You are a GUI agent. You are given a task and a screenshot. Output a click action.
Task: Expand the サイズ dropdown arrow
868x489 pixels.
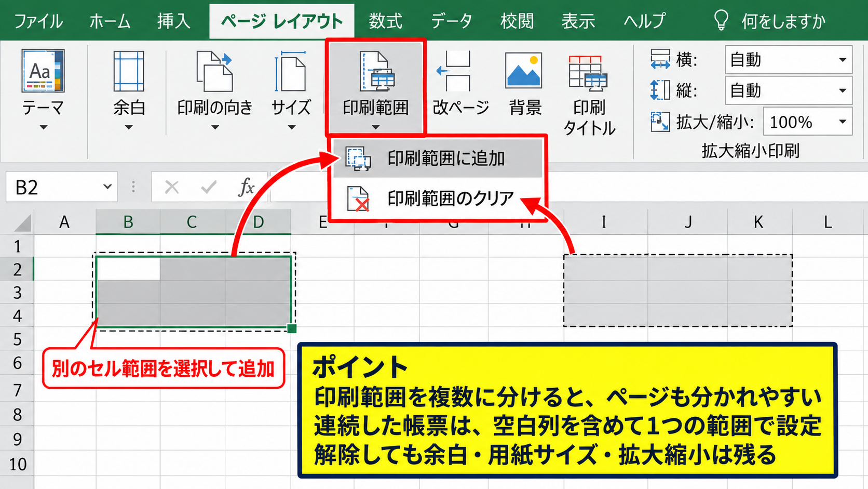pos(292,127)
